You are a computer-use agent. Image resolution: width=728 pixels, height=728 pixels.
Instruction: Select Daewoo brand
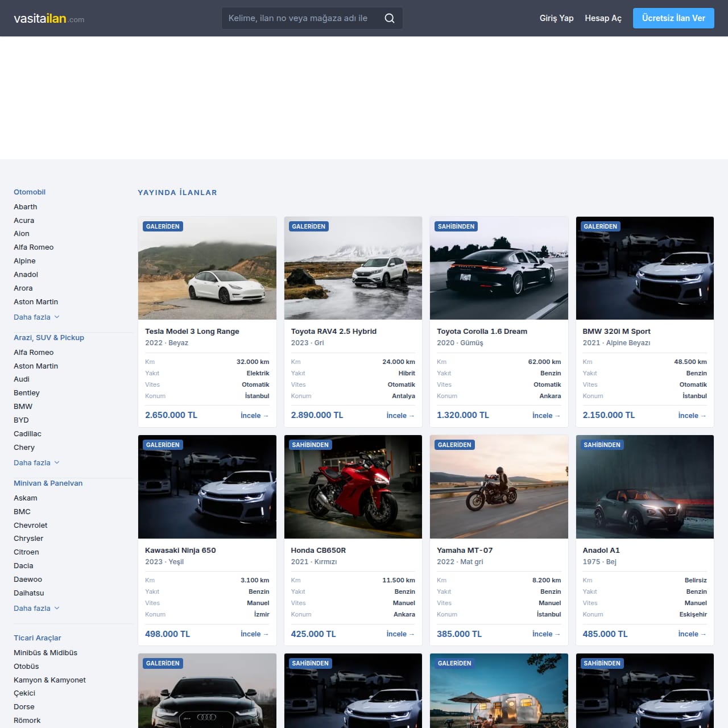tap(28, 580)
